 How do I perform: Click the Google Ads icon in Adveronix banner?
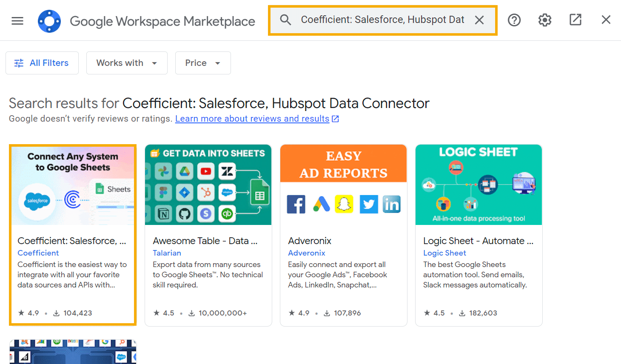322,204
